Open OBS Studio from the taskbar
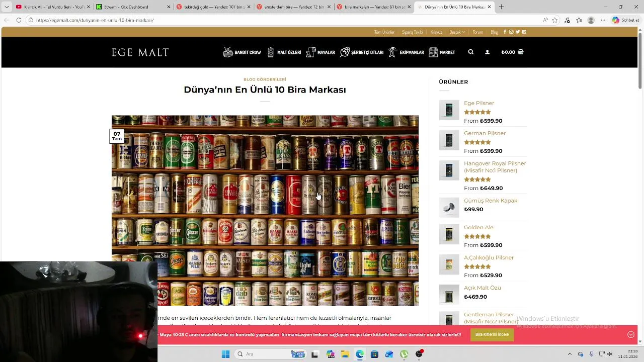The width and height of the screenshot is (644, 362). 419,354
